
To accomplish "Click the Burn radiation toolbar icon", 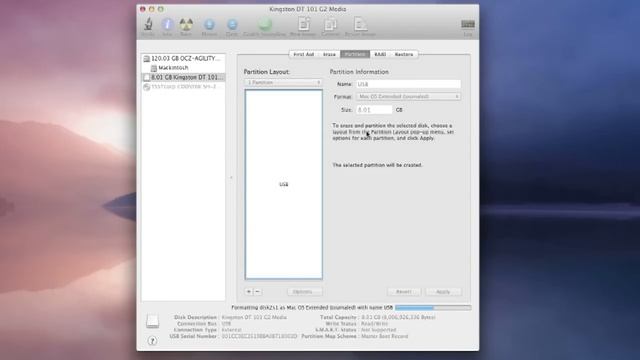I will click(186, 24).
